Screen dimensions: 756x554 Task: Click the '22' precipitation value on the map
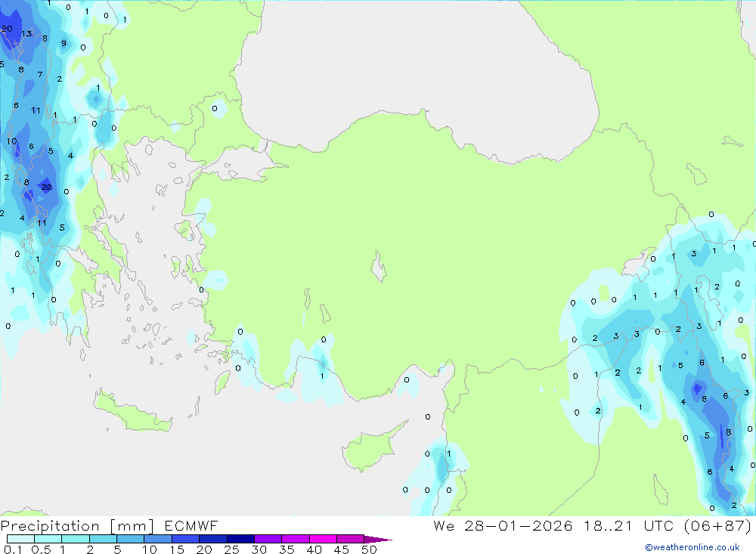pos(46,187)
